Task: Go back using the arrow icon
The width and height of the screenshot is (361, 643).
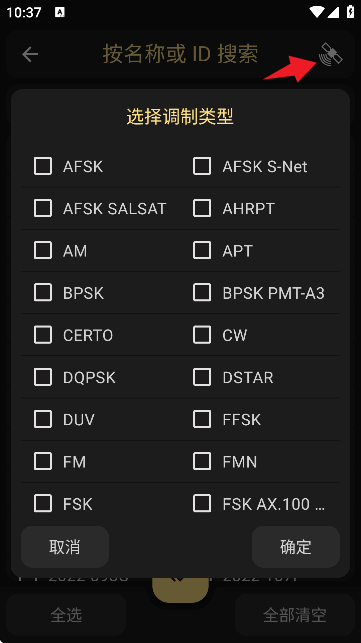Action: (30, 54)
